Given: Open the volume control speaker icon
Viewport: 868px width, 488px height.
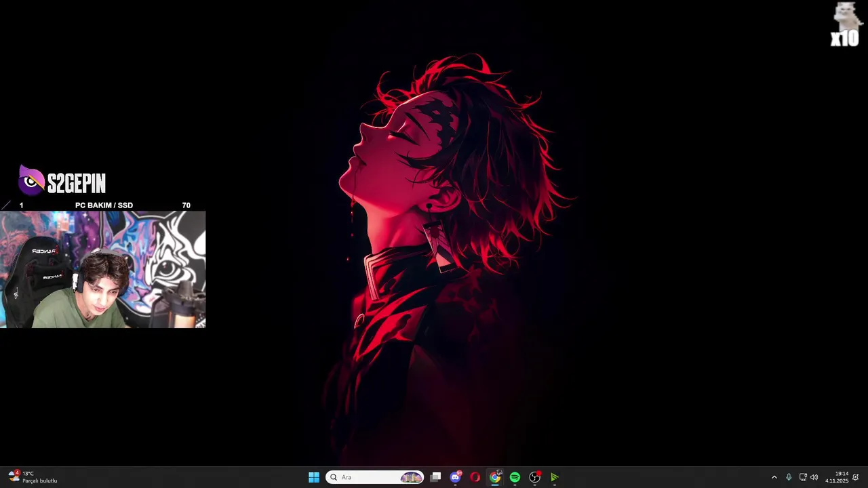Looking at the screenshot, I should coord(814,477).
